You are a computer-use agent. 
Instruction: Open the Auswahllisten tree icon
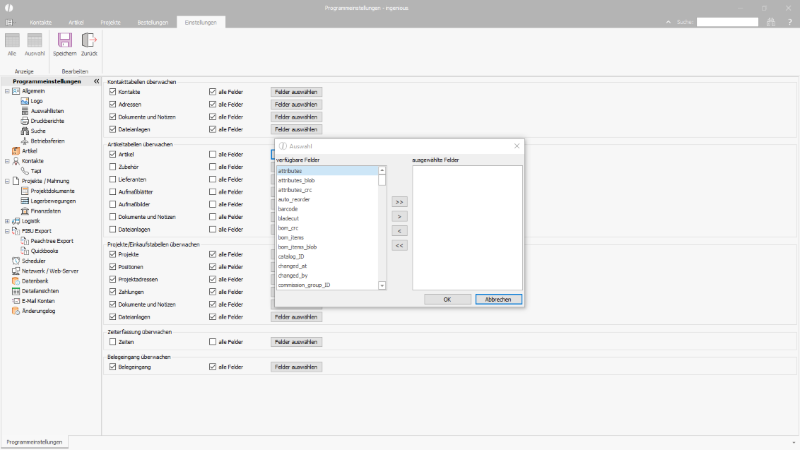point(24,111)
